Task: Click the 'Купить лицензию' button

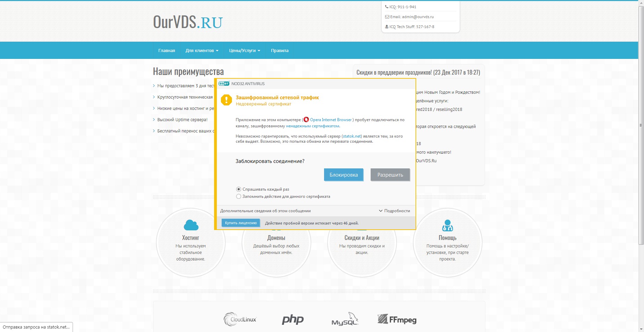Action: tap(241, 223)
